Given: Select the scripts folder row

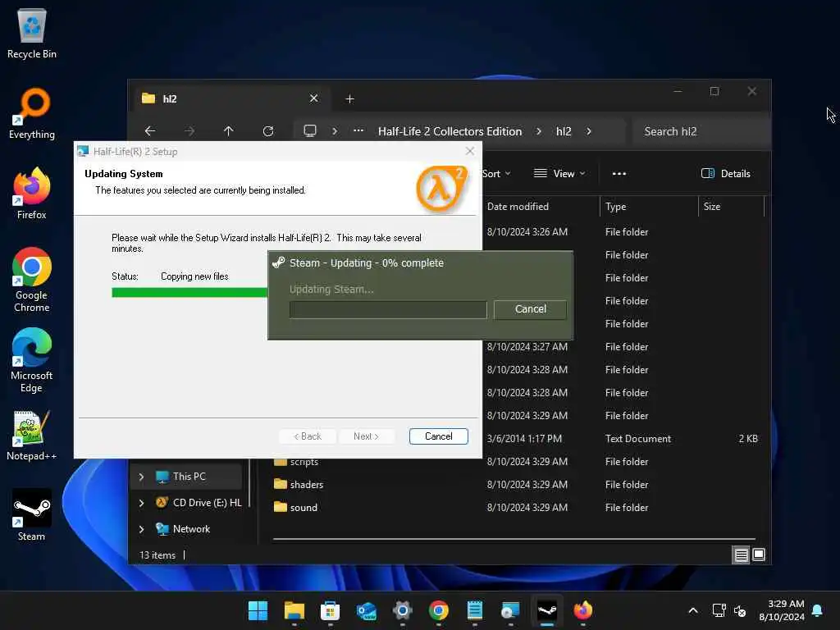Looking at the screenshot, I should (x=514, y=461).
